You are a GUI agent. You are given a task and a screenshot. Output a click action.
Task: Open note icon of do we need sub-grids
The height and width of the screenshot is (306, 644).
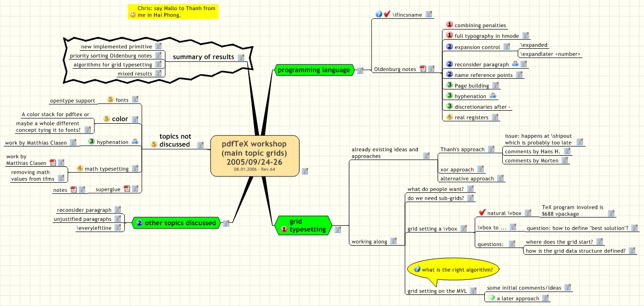pos(469,198)
